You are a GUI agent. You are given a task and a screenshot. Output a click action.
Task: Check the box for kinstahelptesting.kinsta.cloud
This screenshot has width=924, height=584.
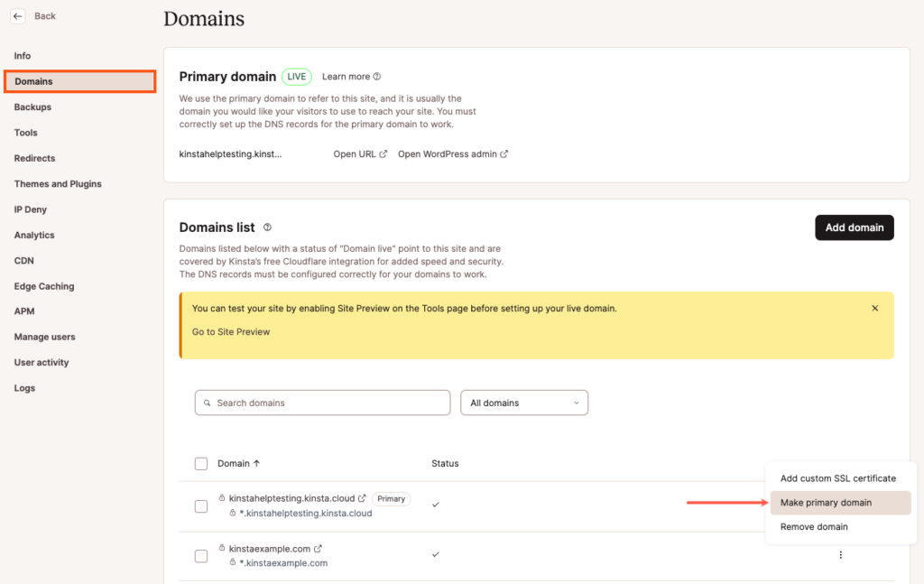tap(200, 506)
